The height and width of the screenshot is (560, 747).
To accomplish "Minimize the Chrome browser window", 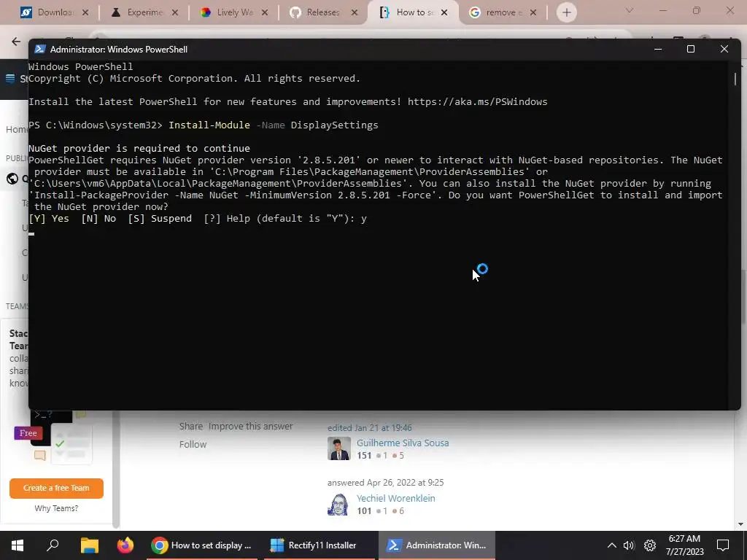I will coord(662,10).
